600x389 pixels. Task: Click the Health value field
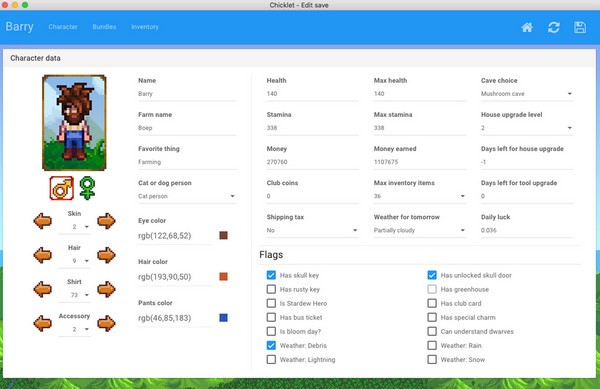(x=312, y=94)
